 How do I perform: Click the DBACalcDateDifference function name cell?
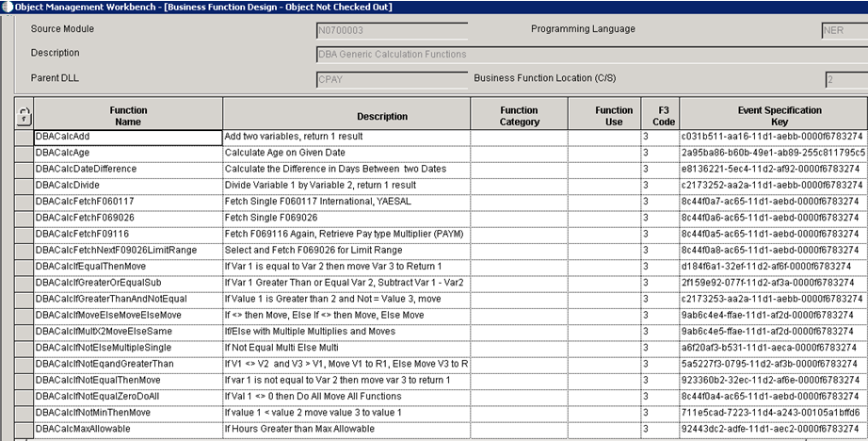tap(128, 170)
